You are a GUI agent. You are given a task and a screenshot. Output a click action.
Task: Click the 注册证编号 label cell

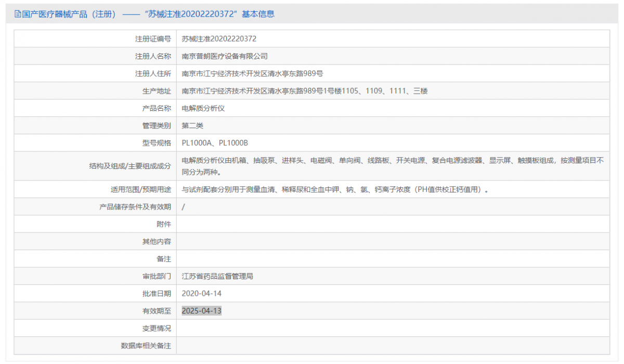pos(153,39)
